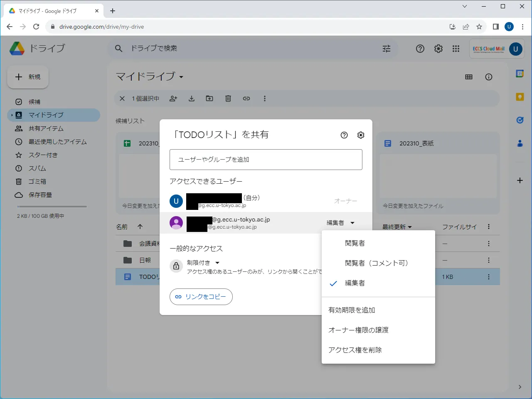Open Google apps grid launcher

tap(456, 49)
